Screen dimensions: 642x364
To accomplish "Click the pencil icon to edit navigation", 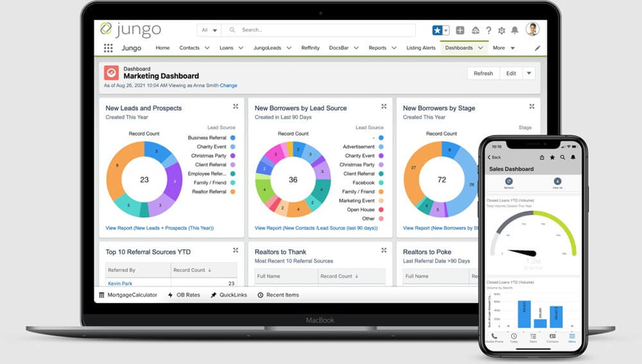I will (537, 48).
